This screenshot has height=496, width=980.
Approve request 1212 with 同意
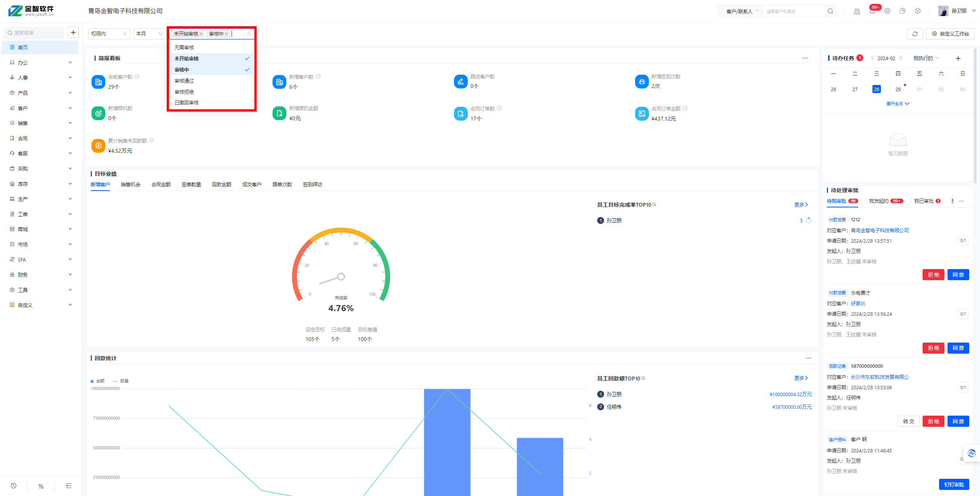(x=958, y=275)
